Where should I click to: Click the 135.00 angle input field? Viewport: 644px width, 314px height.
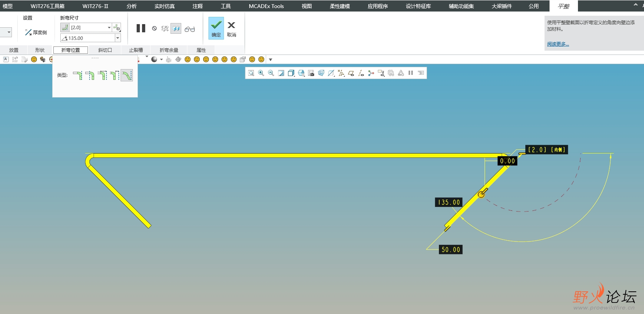point(88,38)
